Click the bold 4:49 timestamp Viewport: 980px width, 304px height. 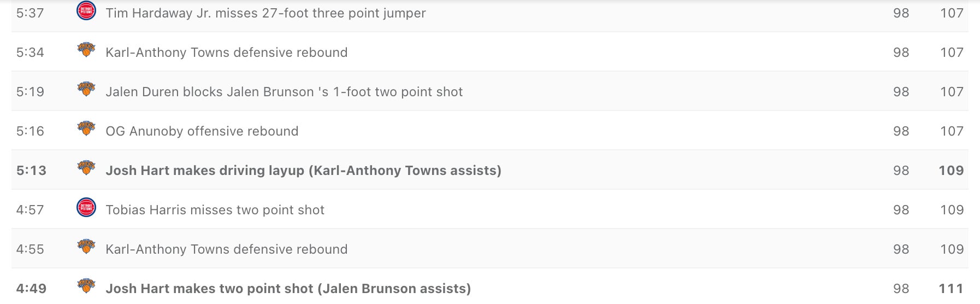pos(31,289)
